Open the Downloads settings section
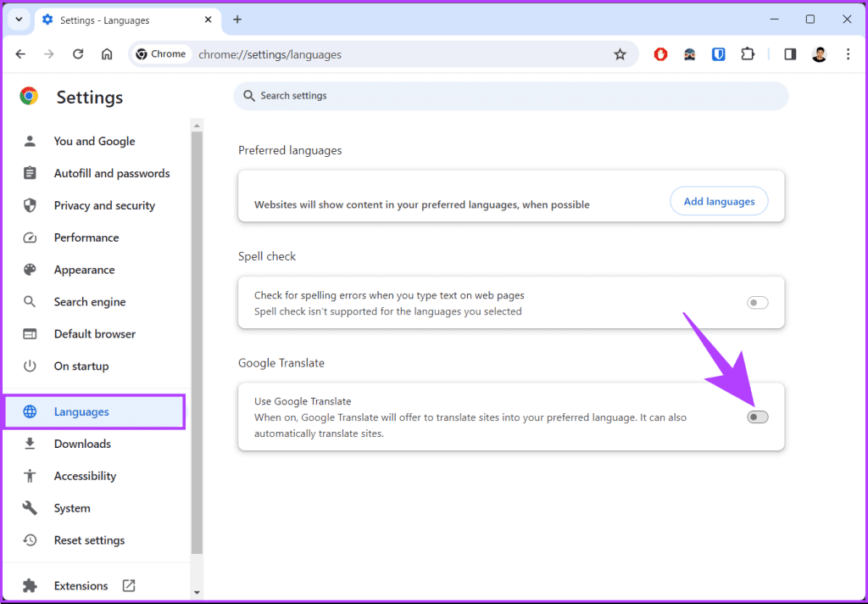The width and height of the screenshot is (868, 604). pos(82,444)
